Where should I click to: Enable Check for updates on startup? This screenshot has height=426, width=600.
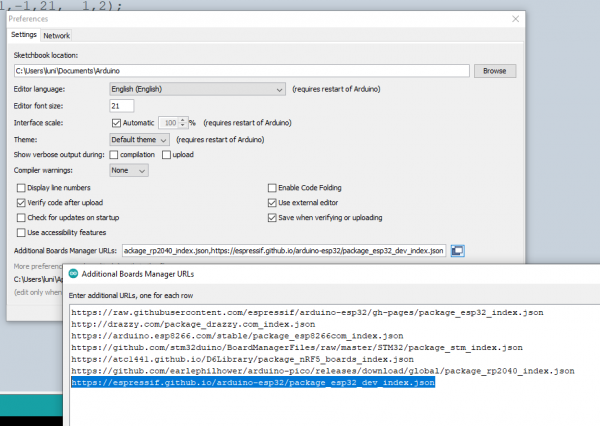22,217
